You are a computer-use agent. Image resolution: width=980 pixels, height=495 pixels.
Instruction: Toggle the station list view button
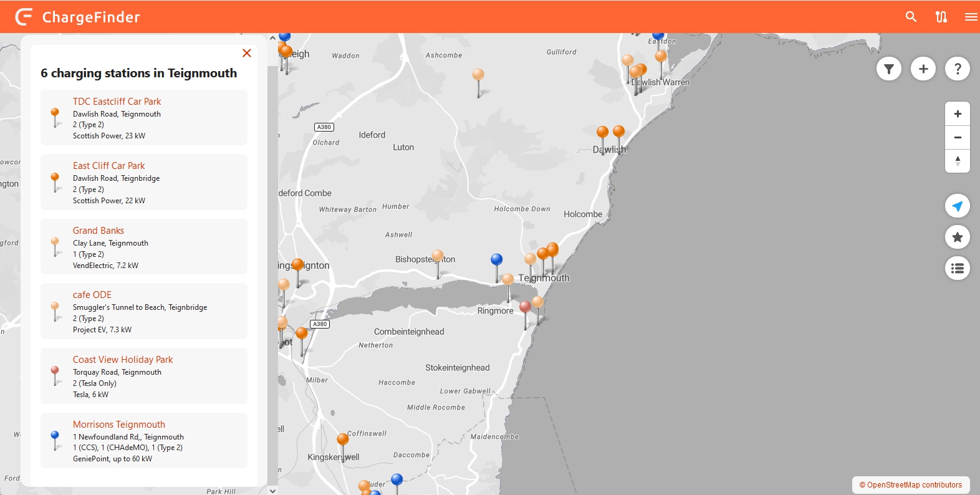coord(958,268)
